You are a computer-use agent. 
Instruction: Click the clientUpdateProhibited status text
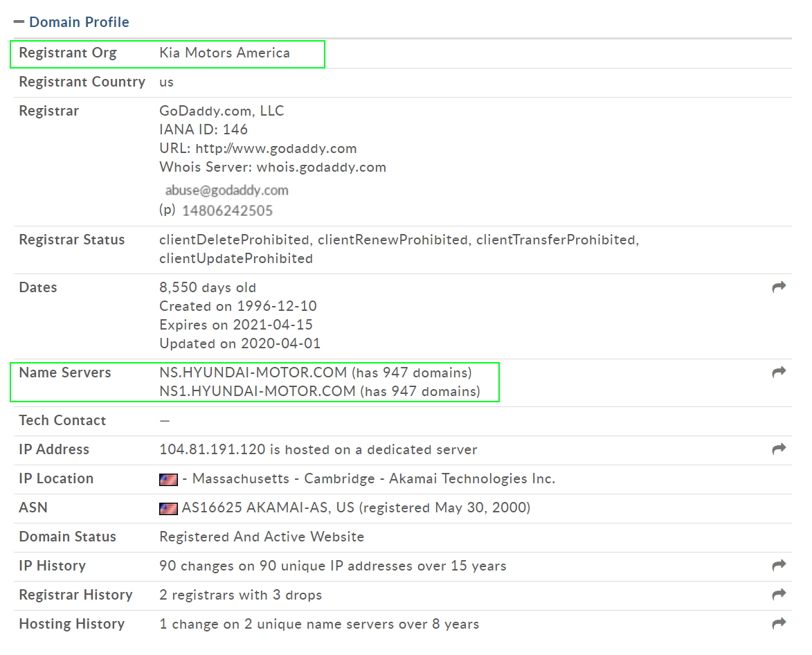click(236, 258)
